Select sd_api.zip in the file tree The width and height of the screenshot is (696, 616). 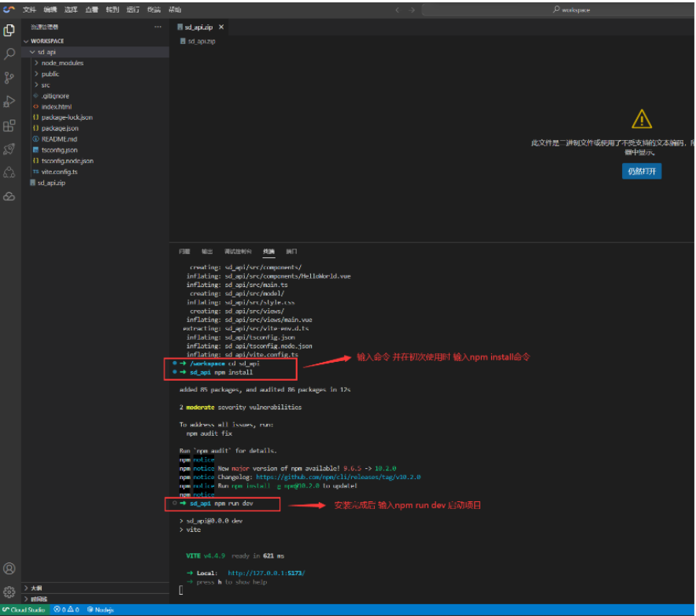pyautogui.click(x=51, y=183)
